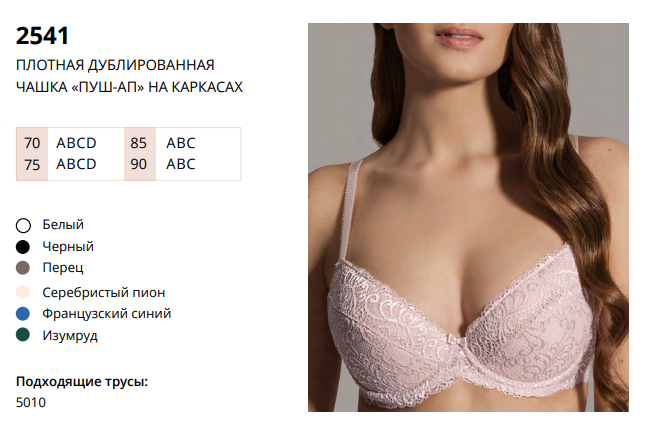
Task: Click the Белый color label
Action: (x=63, y=225)
